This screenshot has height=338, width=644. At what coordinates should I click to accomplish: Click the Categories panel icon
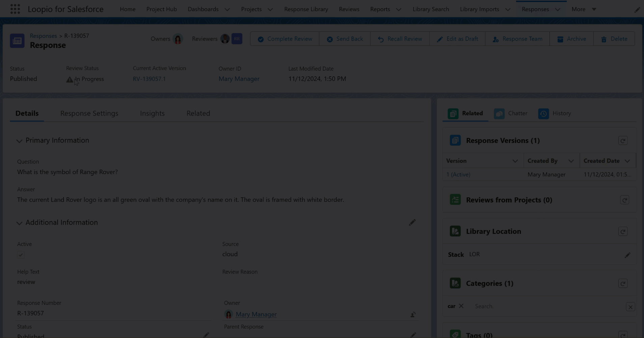[x=455, y=283]
